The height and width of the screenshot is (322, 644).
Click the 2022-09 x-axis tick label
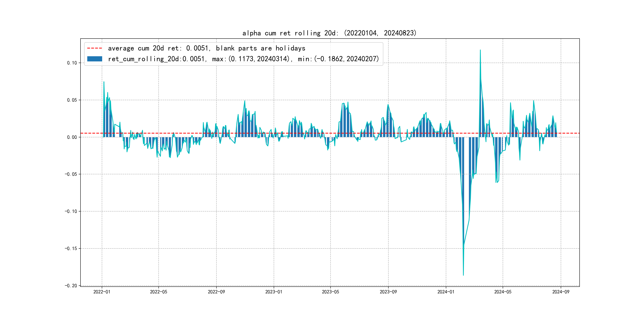[216, 292]
